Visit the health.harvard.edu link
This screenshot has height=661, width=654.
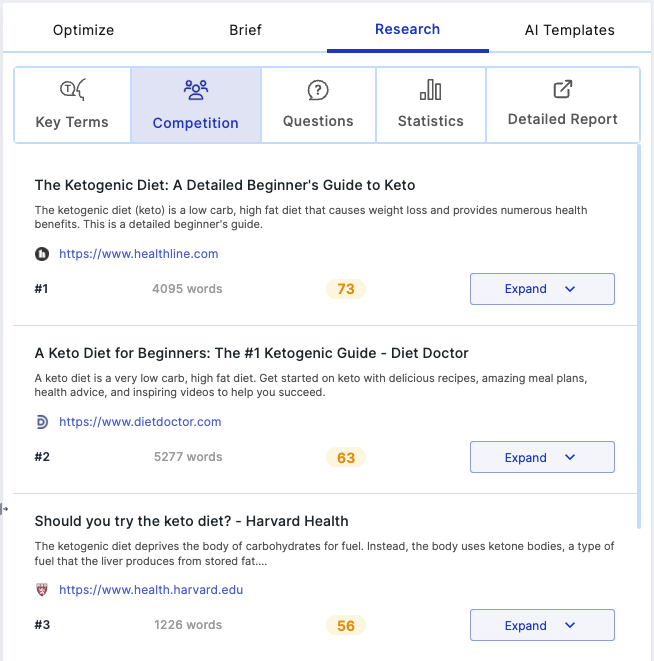[x=151, y=590]
